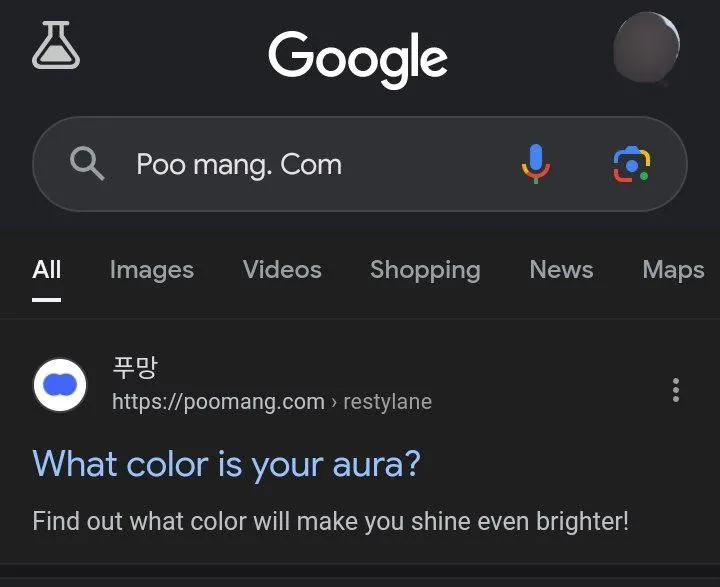Focus the "Poo mang. Com" search field

(x=300, y=164)
